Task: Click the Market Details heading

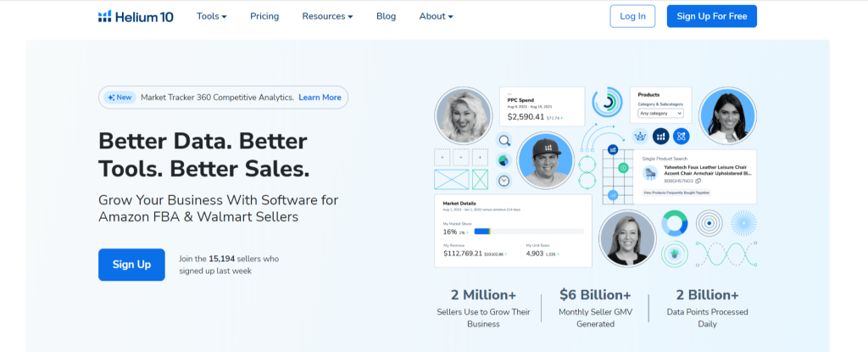Action: point(459,204)
